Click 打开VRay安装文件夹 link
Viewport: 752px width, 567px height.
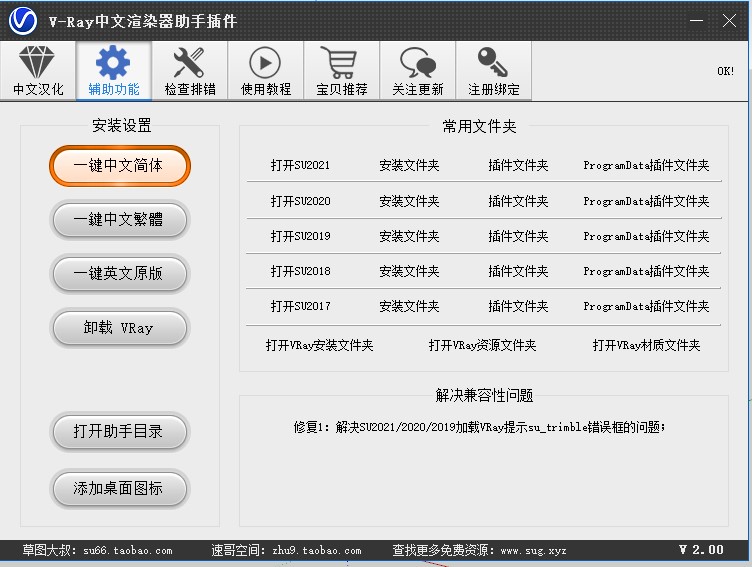319,345
